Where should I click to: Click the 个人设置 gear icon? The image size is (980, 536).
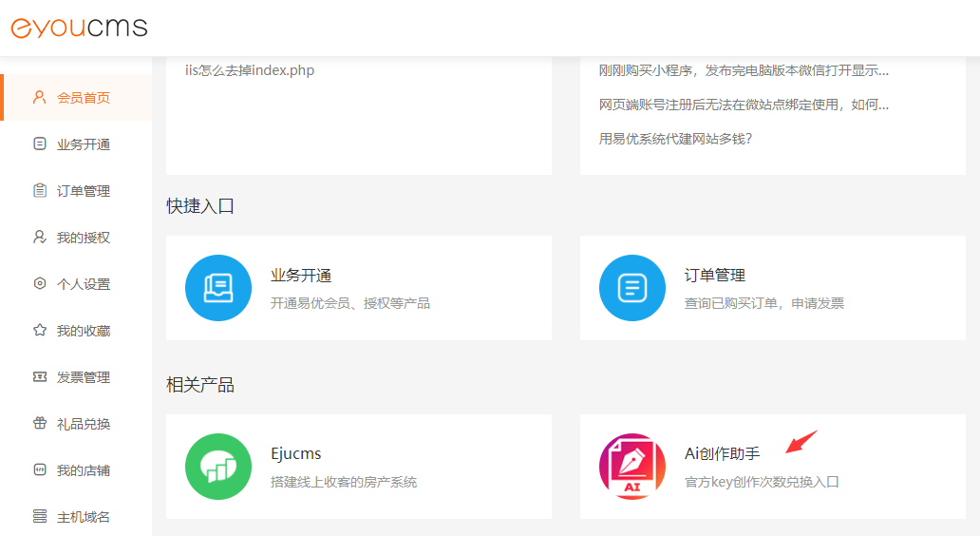coord(39,283)
